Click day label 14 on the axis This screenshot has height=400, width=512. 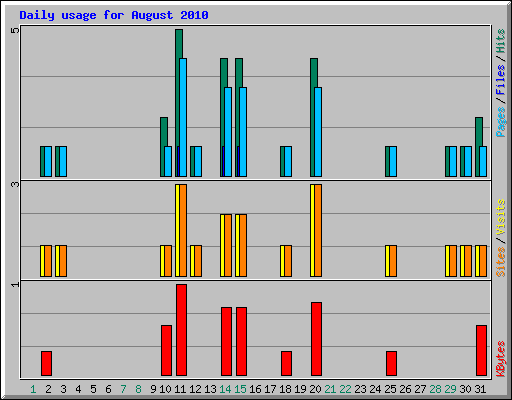click(225, 389)
